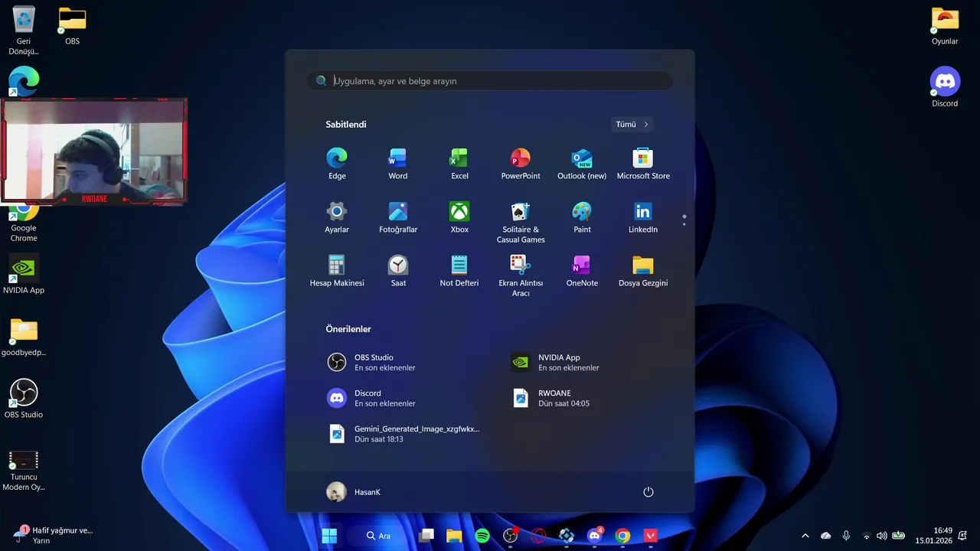The image size is (980, 551).
Task: Open recommended Gemini_Generated_Image file
Action: (x=404, y=434)
